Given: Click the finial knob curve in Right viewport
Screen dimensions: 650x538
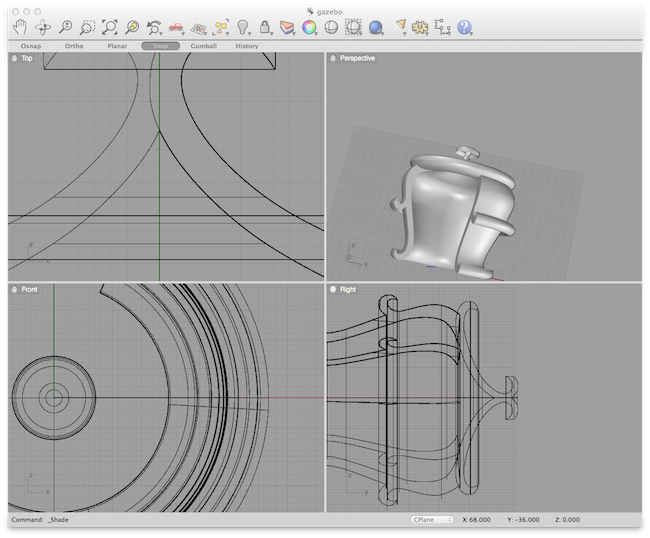Looking at the screenshot, I should click(511, 398).
